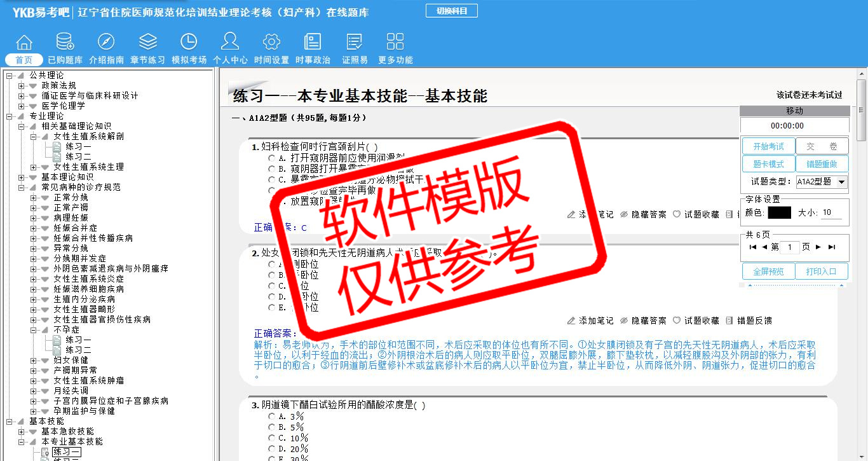Jump to the last page arrow
Screen dimensions: 868x461
pyautogui.click(x=832, y=247)
